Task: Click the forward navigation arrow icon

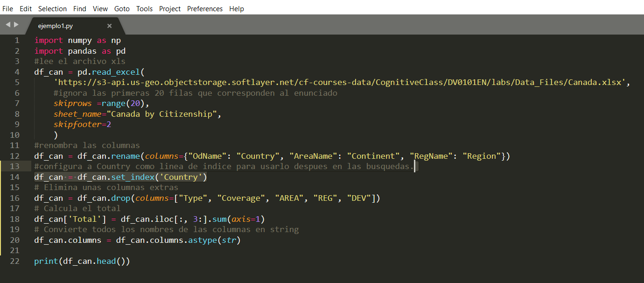Action: 15,25
